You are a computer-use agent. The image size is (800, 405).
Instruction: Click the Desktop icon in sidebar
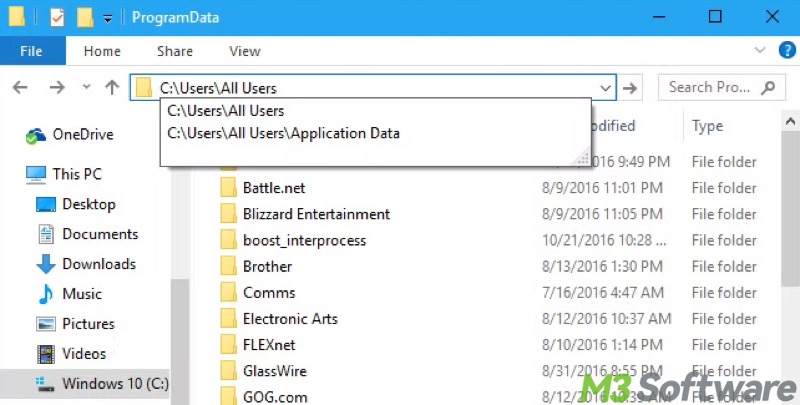pos(46,205)
